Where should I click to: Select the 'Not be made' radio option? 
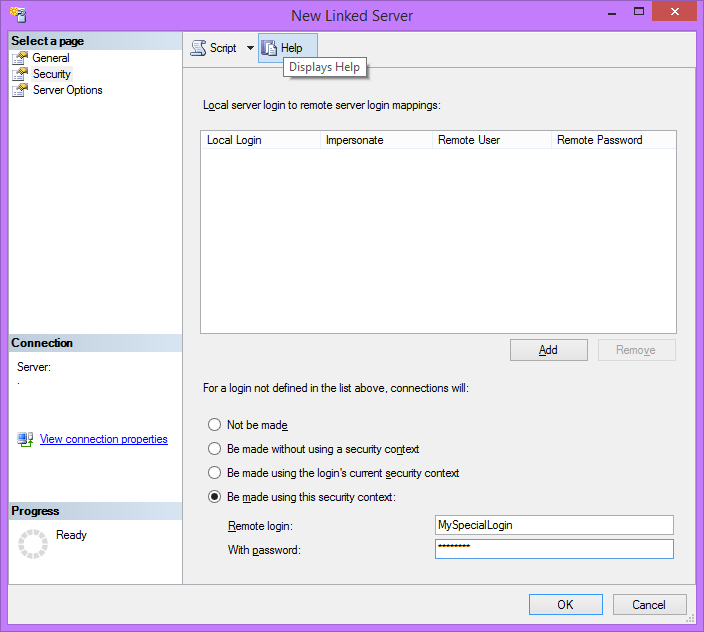pos(214,425)
